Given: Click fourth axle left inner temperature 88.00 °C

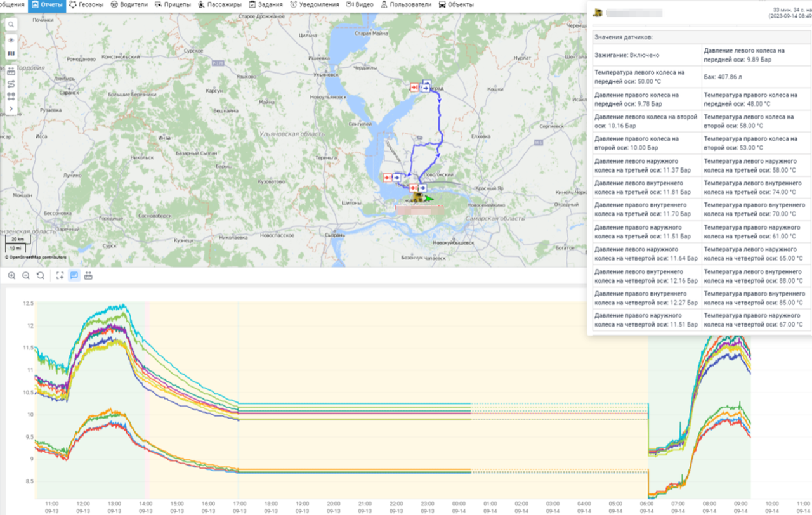Looking at the screenshot, I should (755, 276).
